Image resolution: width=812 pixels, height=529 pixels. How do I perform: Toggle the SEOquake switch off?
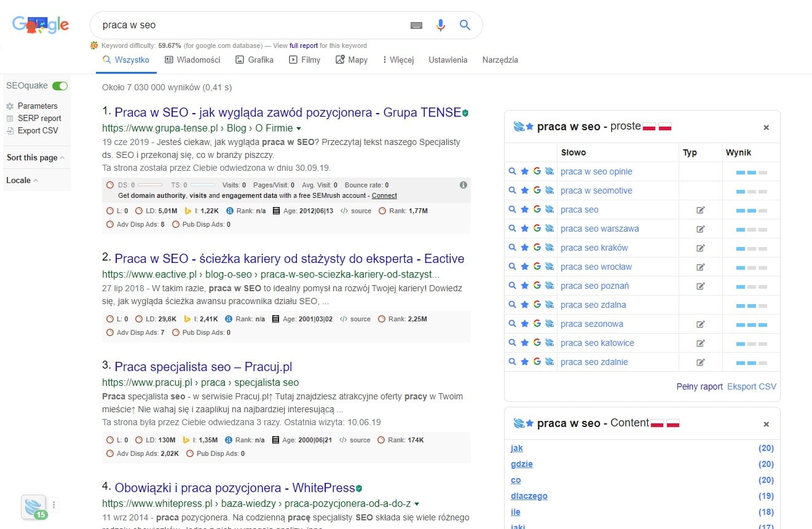(60, 86)
